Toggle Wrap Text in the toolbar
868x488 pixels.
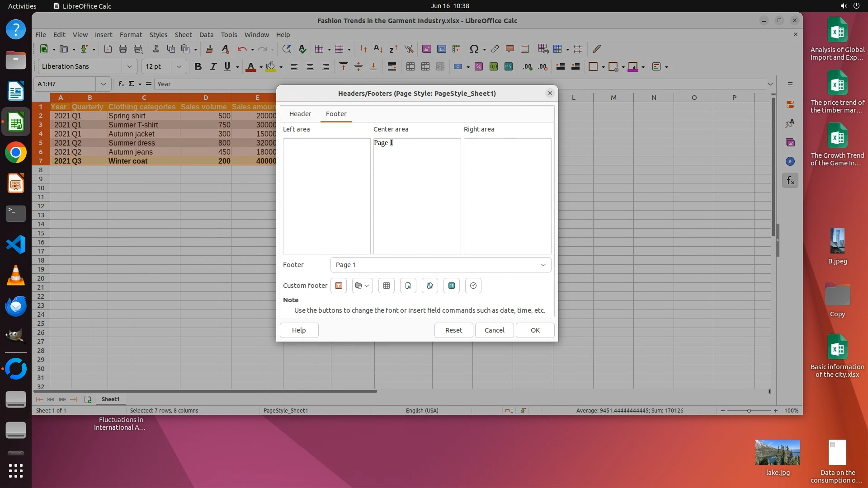point(392,67)
